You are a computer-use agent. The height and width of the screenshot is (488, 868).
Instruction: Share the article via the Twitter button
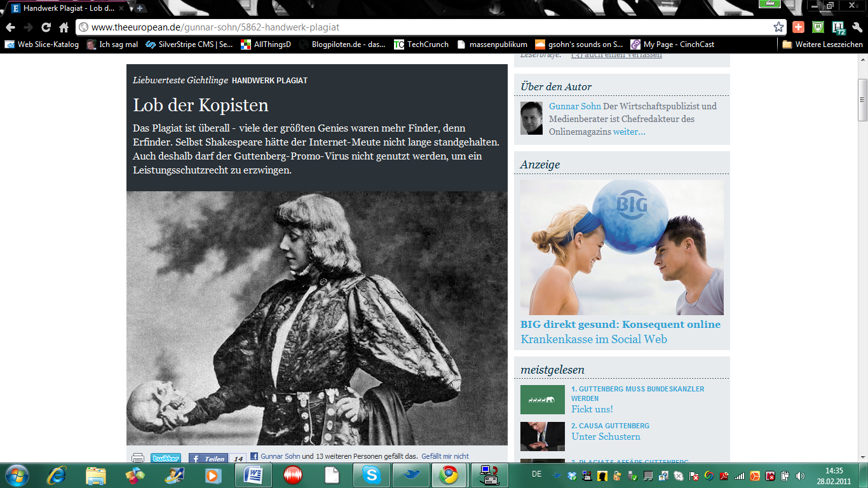click(x=166, y=457)
